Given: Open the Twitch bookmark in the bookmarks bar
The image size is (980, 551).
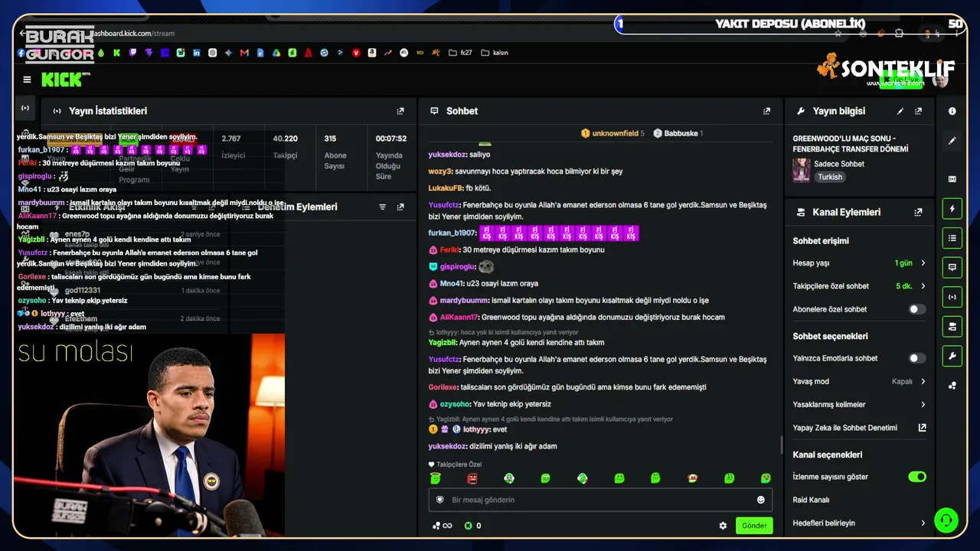Looking at the screenshot, I should click(132, 53).
